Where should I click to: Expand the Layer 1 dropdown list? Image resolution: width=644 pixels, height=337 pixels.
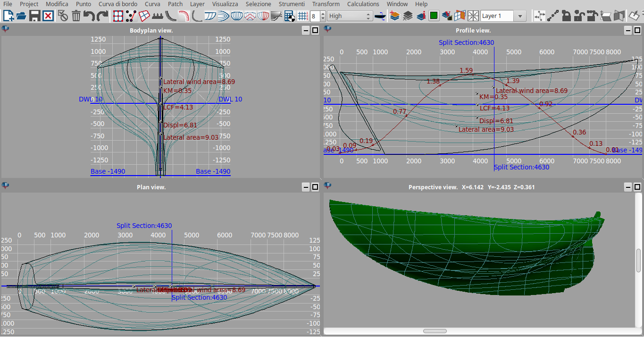tap(520, 16)
